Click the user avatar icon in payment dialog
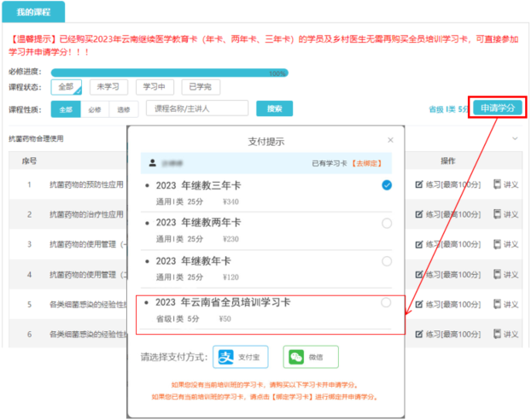Screen dimensions: 531x420 [152, 161]
